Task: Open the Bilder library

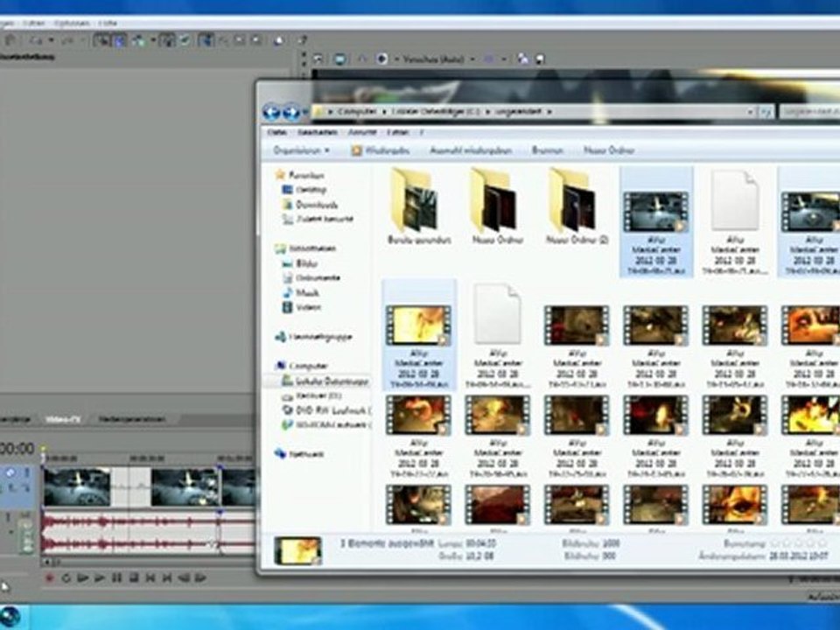Action: (x=300, y=263)
